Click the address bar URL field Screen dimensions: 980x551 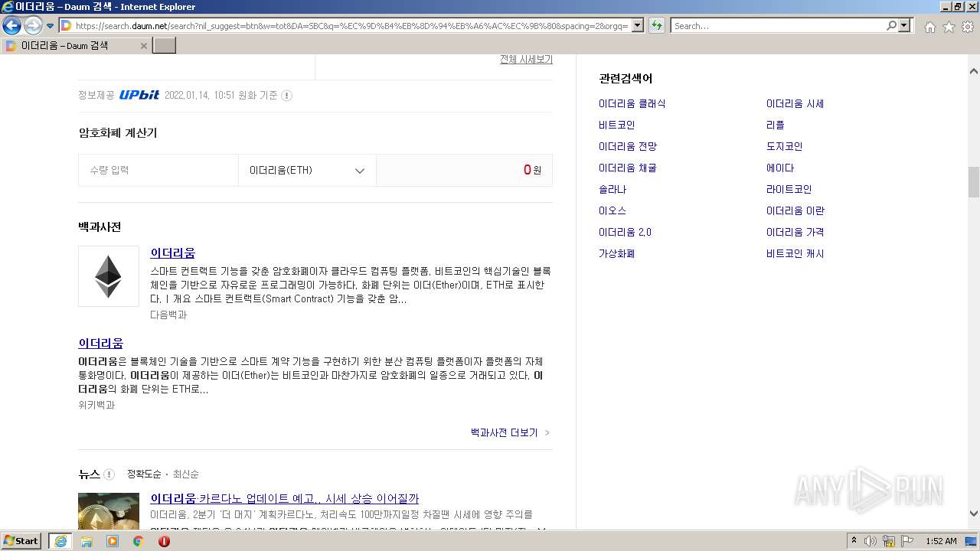(351, 26)
